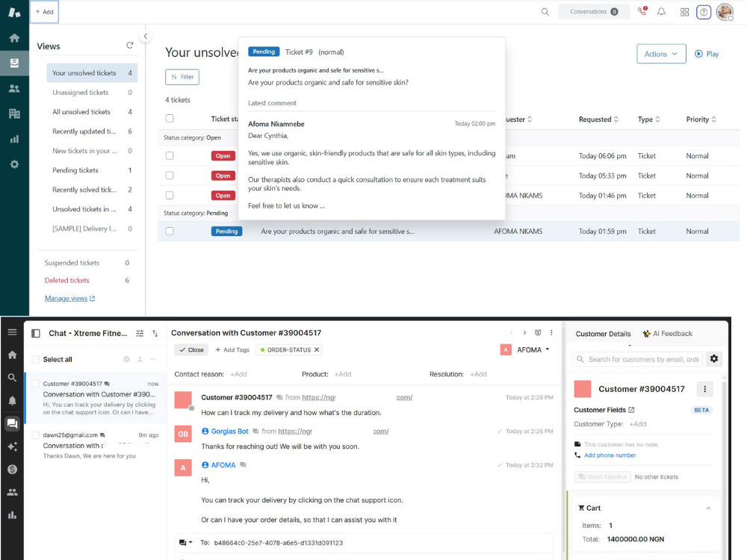
Task: Sort by Requester column
Action: [x=519, y=119]
